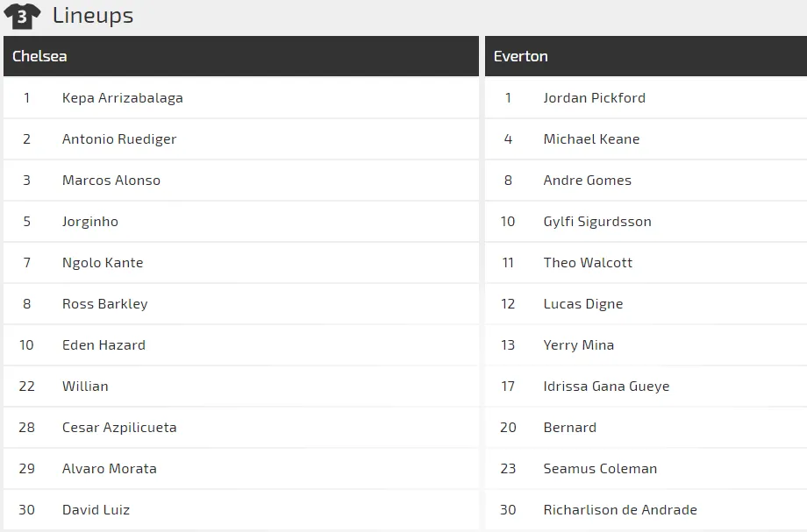
Task: Click Eden Hazard in the Chelsea lineup
Action: point(104,344)
